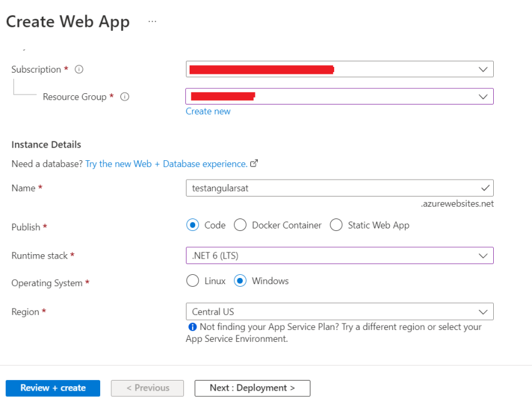Click the Resource Group info icon
The image size is (532, 410).
click(125, 97)
